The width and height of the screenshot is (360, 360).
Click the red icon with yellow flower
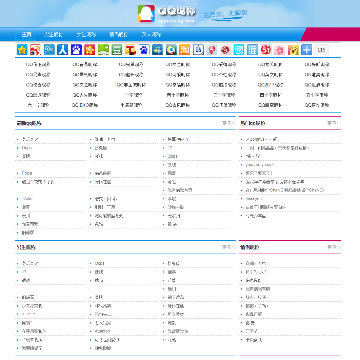coord(90,50)
